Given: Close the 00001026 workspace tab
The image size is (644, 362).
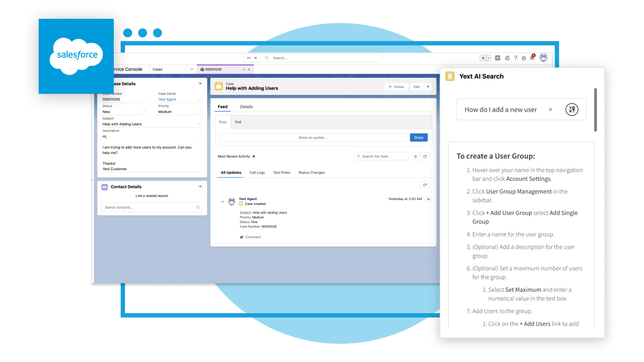Looking at the screenshot, I should pyautogui.click(x=249, y=69).
